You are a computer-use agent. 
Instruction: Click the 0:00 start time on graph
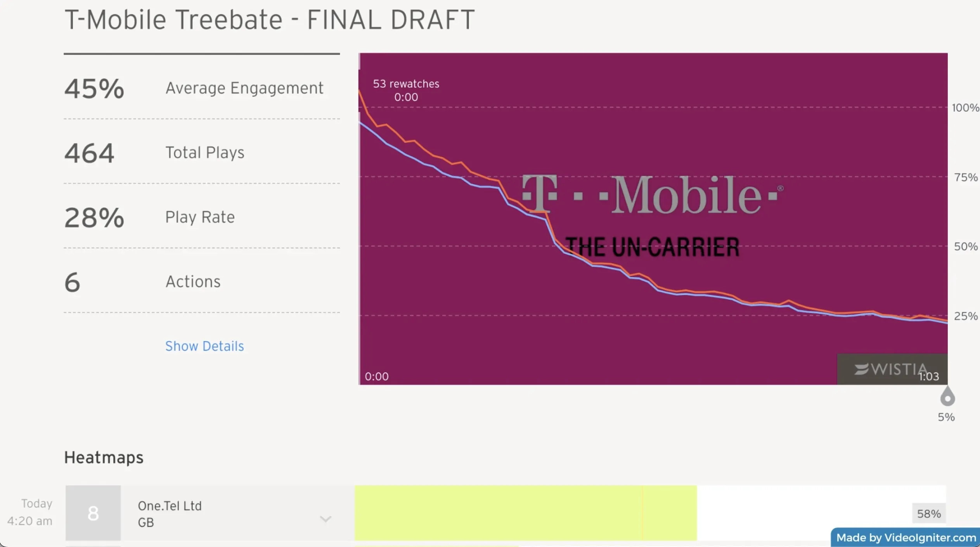coord(376,376)
